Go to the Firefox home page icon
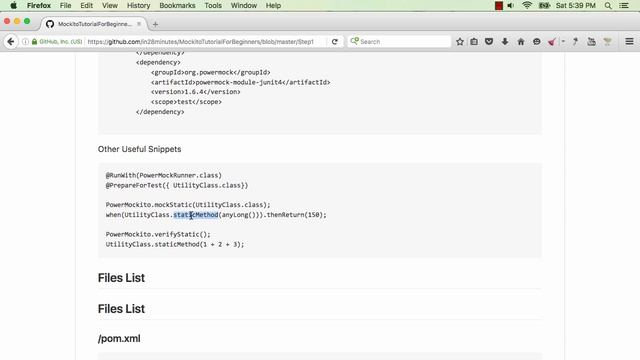 point(521,42)
